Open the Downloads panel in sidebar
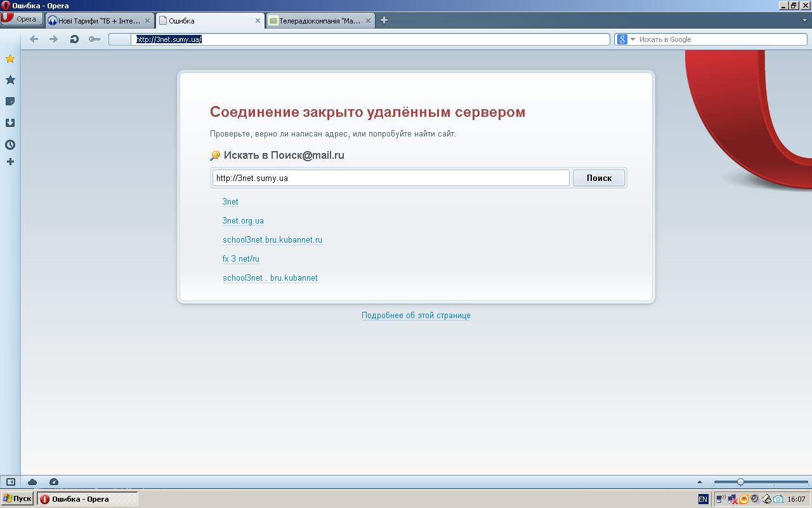Image resolution: width=812 pixels, height=508 pixels. [x=10, y=123]
